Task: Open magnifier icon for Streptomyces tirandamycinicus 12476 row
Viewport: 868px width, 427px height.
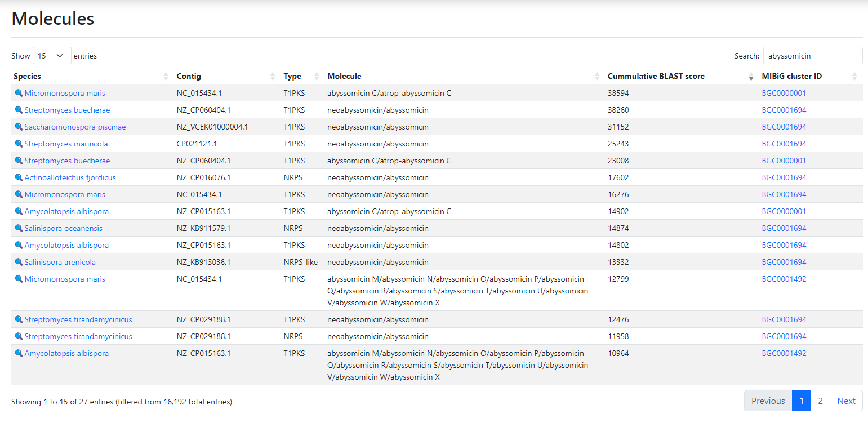Action: coord(19,319)
